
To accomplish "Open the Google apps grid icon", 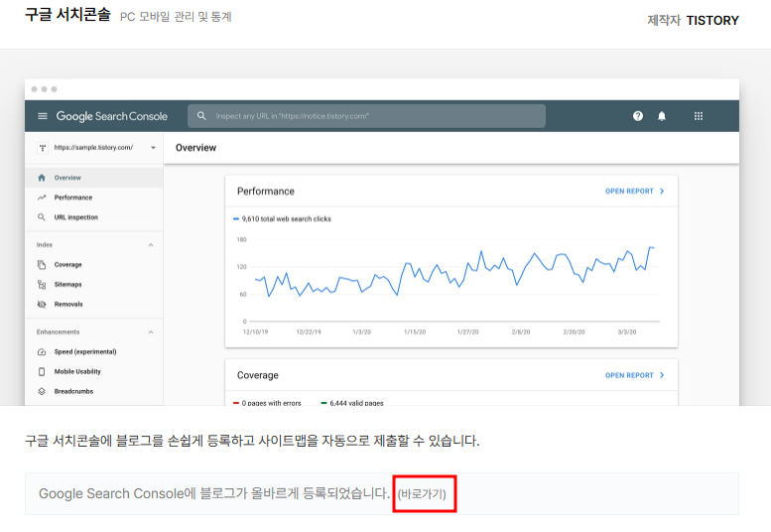I will pos(699,116).
